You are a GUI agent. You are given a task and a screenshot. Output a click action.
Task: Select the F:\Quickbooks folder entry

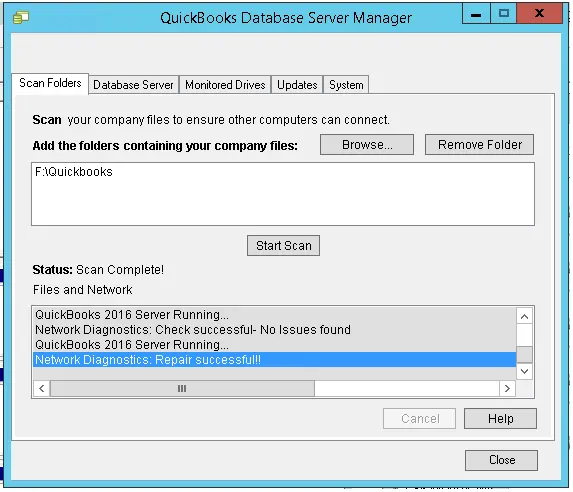point(74,172)
